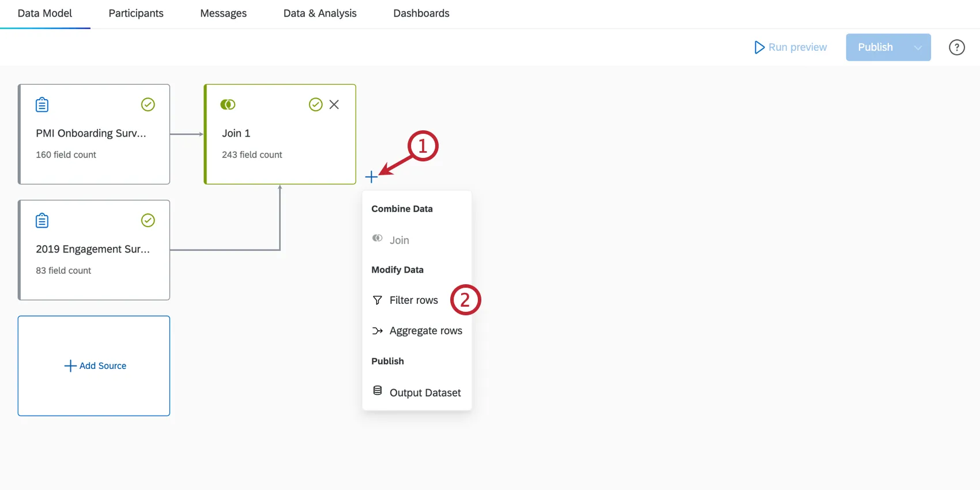Click the Run preview button
Image resolution: width=980 pixels, height=490 pixels.
[791, 47]
